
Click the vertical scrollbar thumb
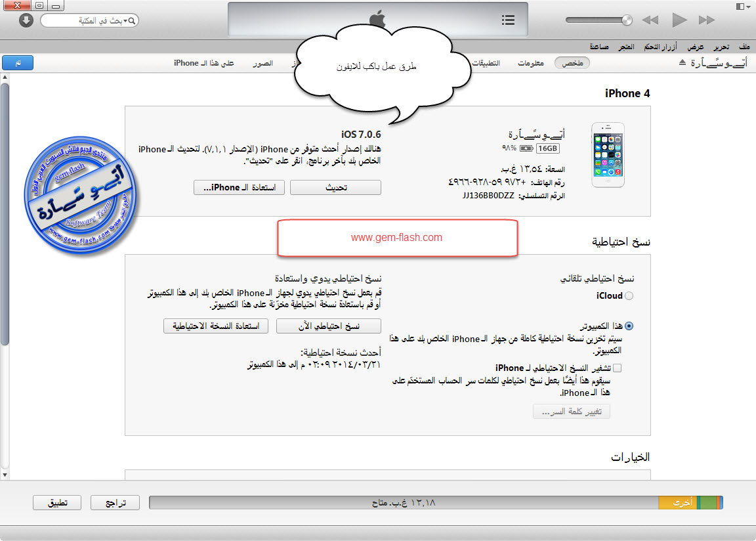[5, 215]
